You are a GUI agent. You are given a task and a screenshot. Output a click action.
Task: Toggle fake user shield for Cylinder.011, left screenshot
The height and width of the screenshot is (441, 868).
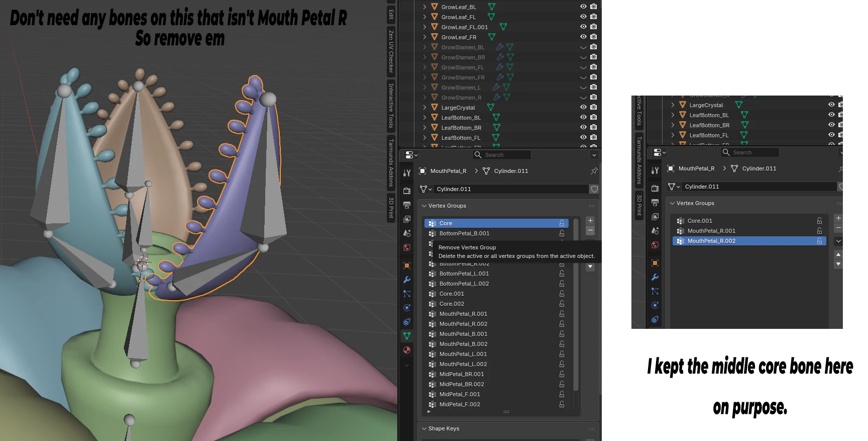pyautogui.click(x=594, y=189)
